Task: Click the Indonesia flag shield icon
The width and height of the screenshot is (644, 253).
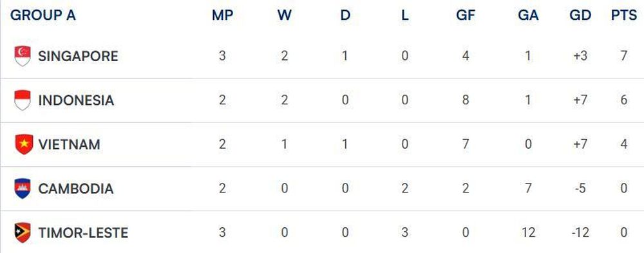Action: 23,100
